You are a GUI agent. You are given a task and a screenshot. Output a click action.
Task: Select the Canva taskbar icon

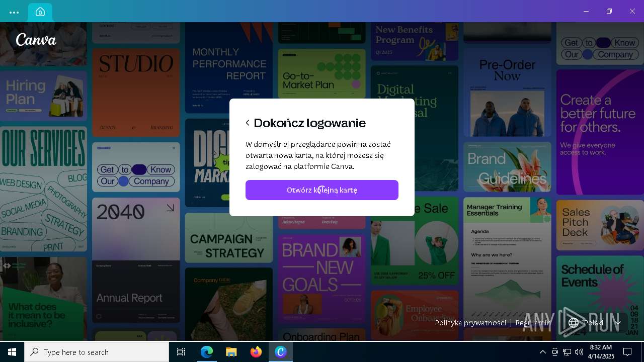pyautogui.click(x=281, y=352)
